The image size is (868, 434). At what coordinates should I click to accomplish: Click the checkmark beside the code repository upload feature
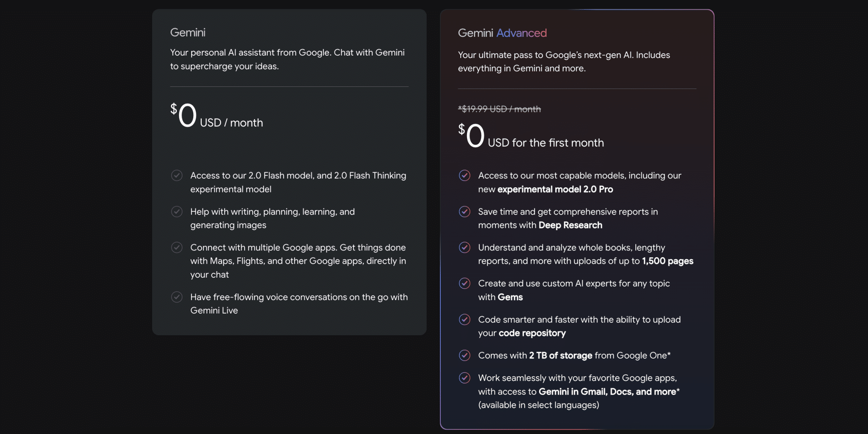(465, 320)
